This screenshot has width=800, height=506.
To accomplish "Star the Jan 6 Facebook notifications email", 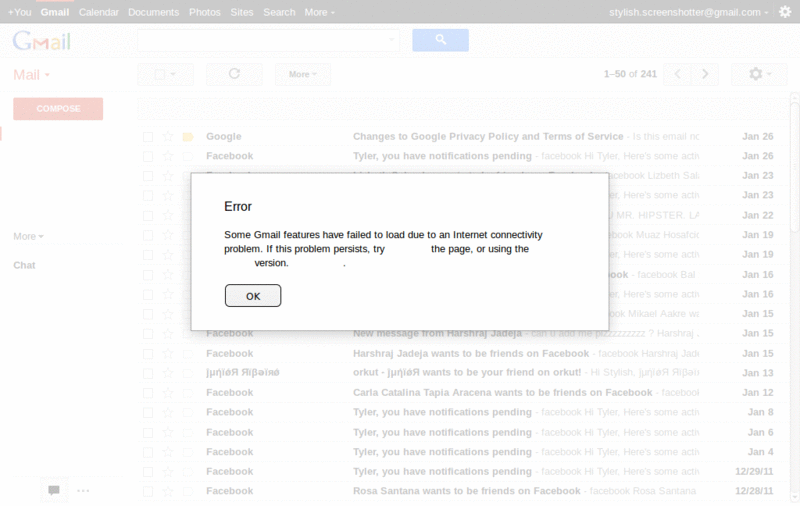I will coord(167,433).
